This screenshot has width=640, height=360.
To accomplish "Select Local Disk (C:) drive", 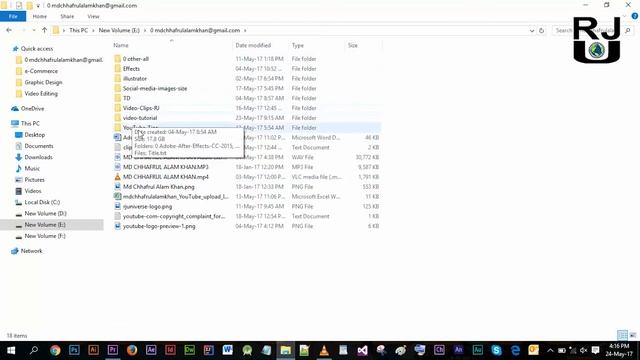I will point(42,202).
